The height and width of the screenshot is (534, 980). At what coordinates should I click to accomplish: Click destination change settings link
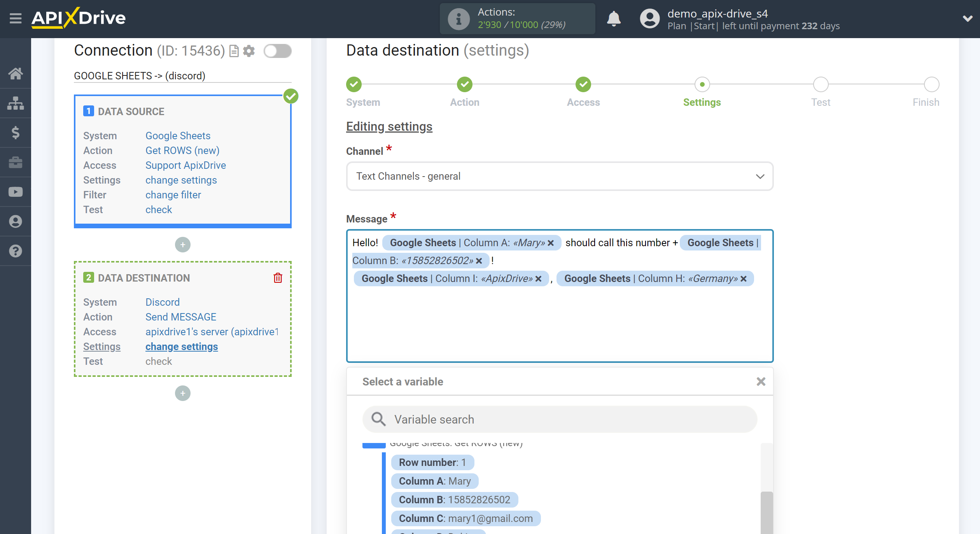coord(182,347)
